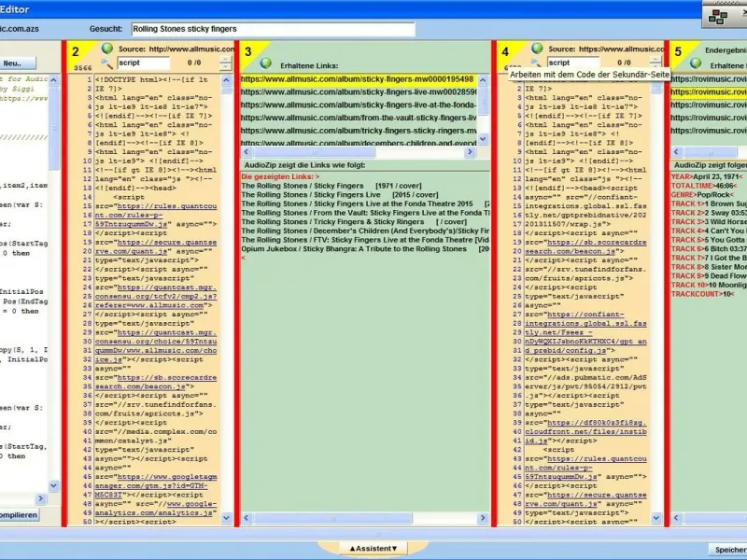
Task: Click the Neu.. button
Action: point(17,63)
